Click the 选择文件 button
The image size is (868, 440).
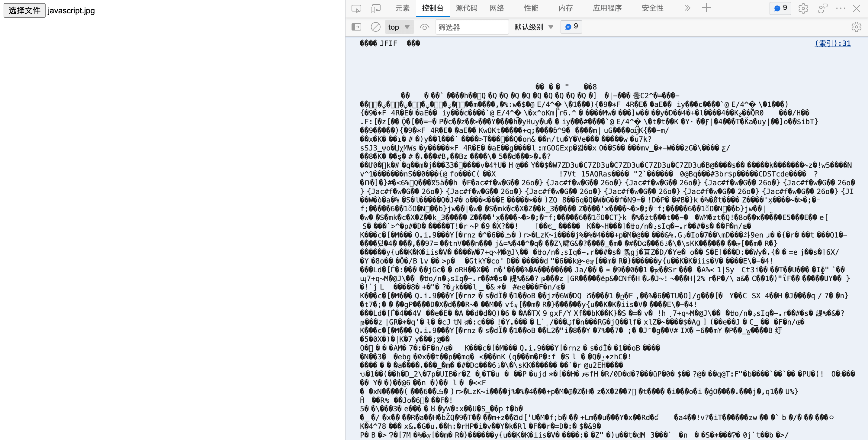(24, 11)
